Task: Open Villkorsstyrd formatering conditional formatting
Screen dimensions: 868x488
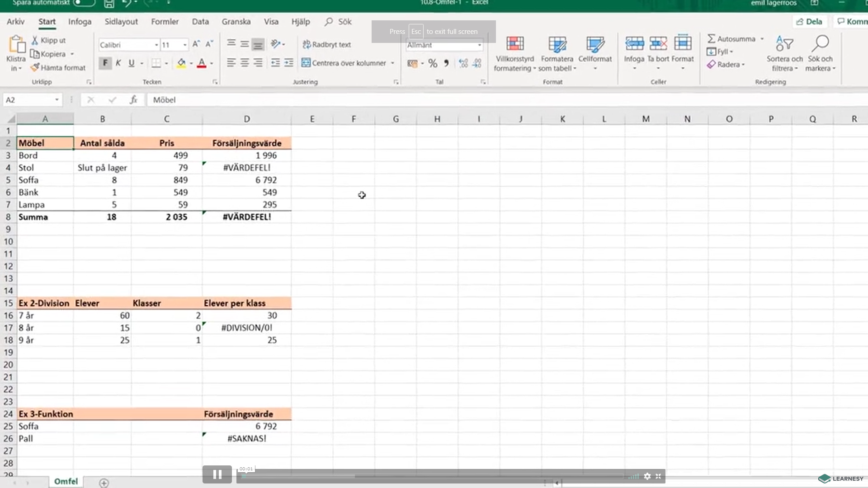Action: (x=515, y=54)
